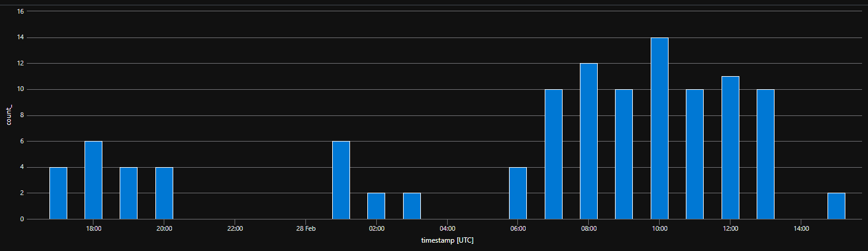Click the 'count_' y-axis title
The height and width of the screenshot is (251, 868).
pos(9,115)
